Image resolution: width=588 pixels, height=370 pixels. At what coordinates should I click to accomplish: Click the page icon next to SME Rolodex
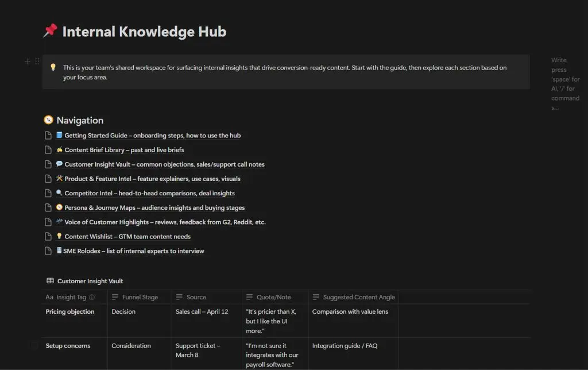click(48, 250)
